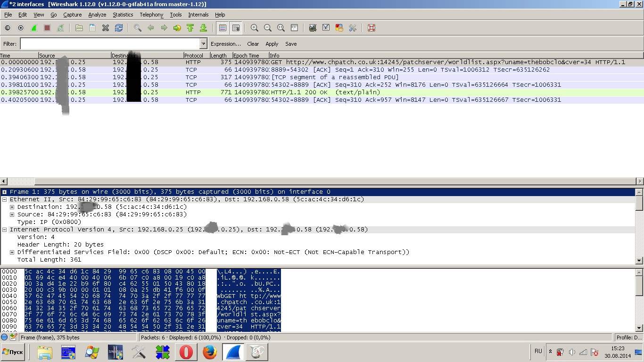Image resolution: width=644 pixels, height=362 pixels.
Task: Collapse the Internet Protocol Version 4 section
Action: (x=4, y=230)
